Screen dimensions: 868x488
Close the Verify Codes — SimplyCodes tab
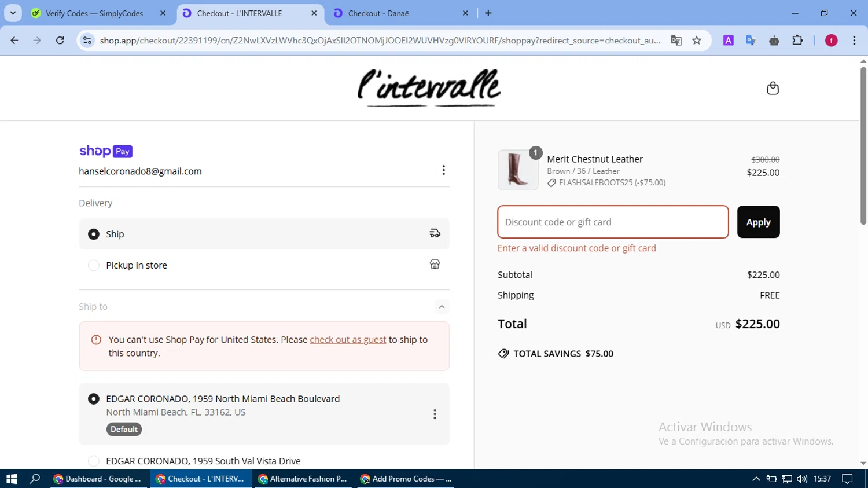coord(163,13)
